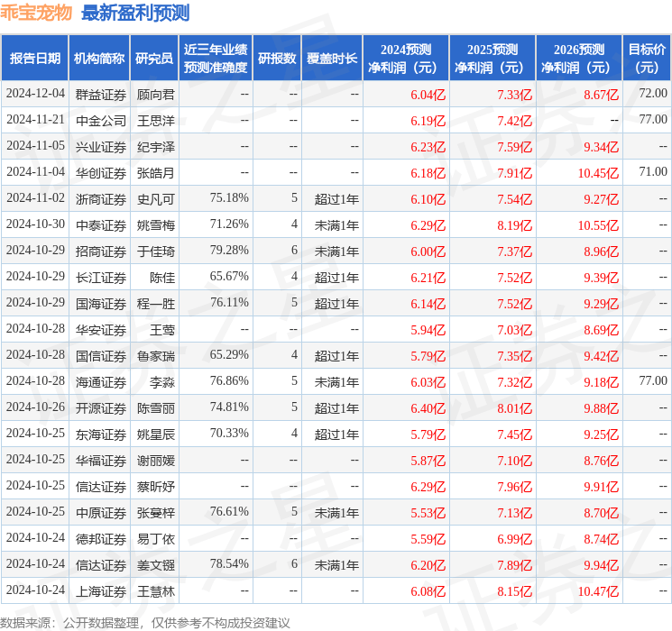Click the 近三年业绩预测准确度 column header
The image size is (672, 631).
coord(216,59)
